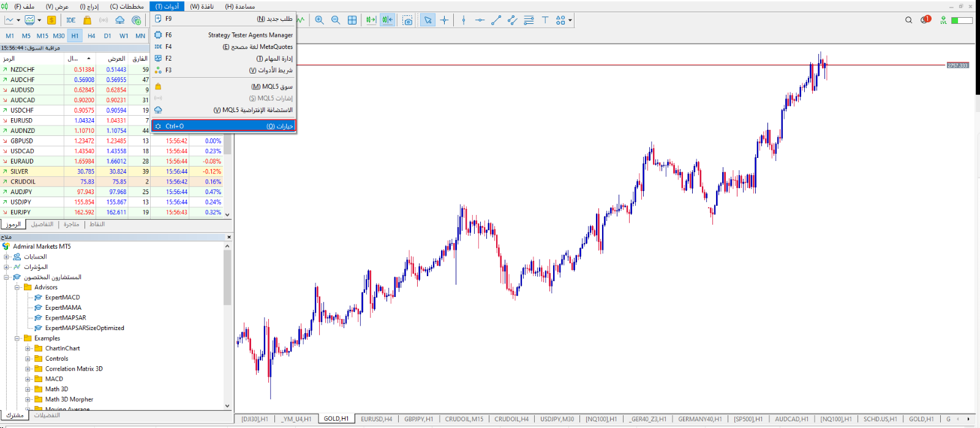980x428 pixels.
Task: Click the signals broadcast toolbar icon
Action: [104, 20]
